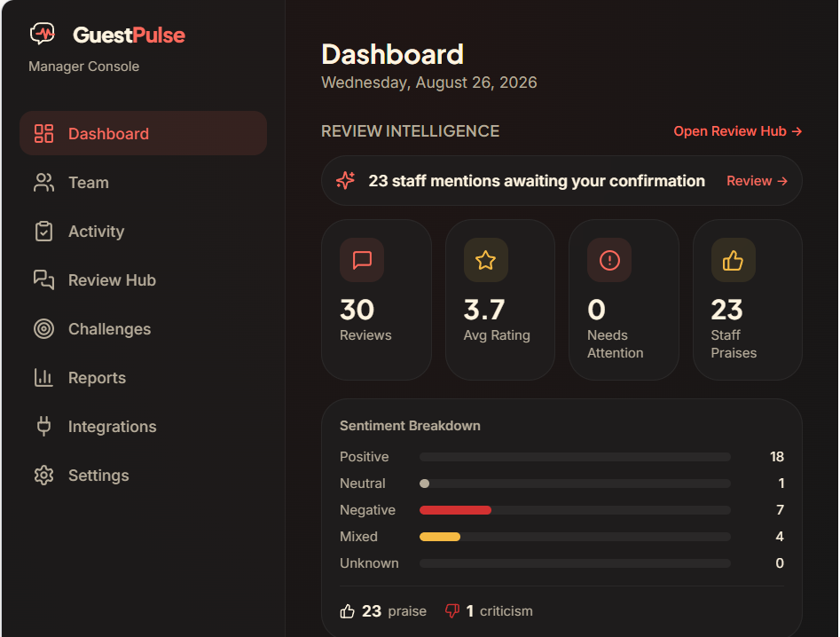The image size is (840, 637).
Task: Click '23 staff mentions awaiting your confirmation' text
Action: (x=537, y=181)
